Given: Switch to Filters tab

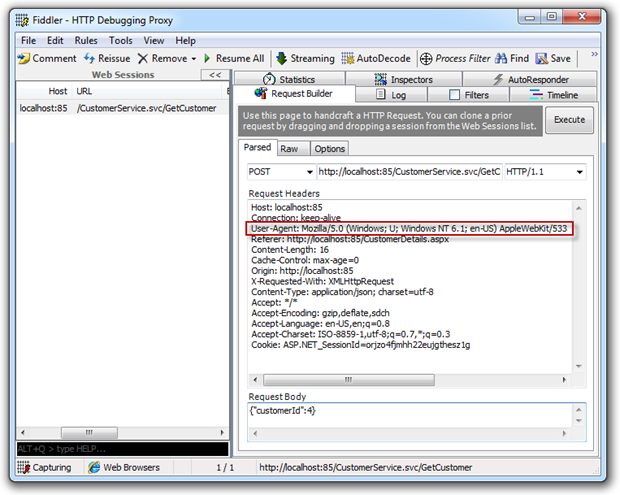Looking at the screenshot, I should click(468, 95).
